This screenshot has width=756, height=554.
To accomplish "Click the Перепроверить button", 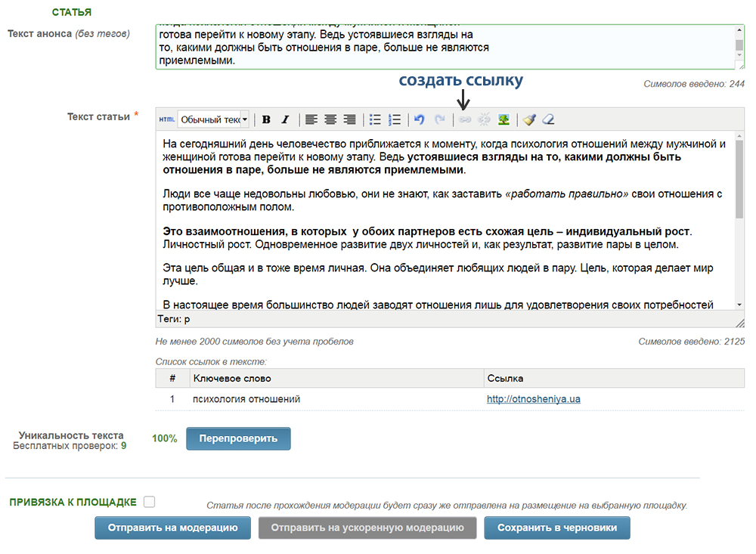I will (238, 438).
